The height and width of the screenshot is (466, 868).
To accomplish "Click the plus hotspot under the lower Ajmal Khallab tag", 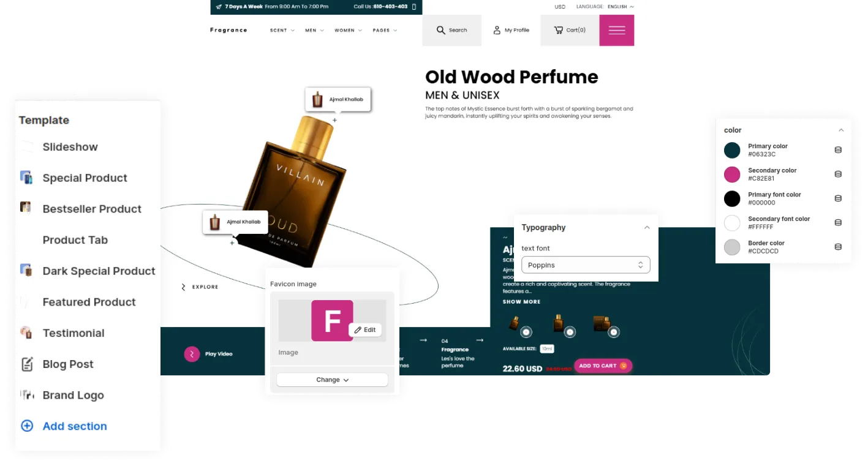I will coord(232,243).
